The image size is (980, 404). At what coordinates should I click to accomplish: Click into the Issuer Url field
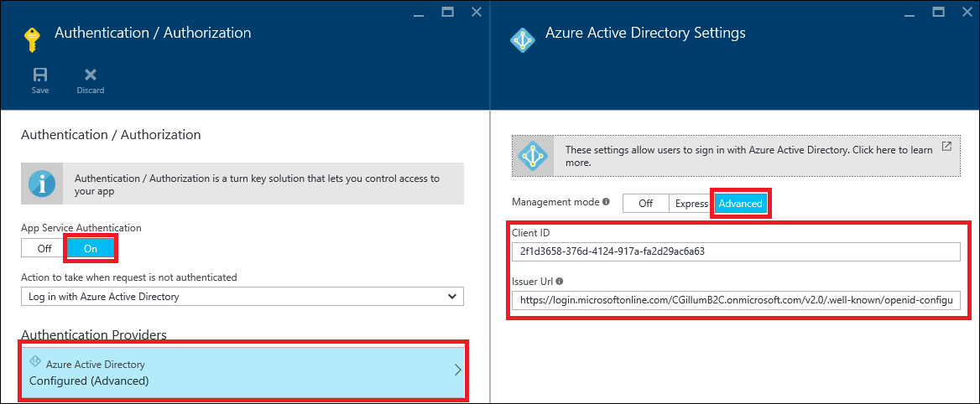[735, 301]
